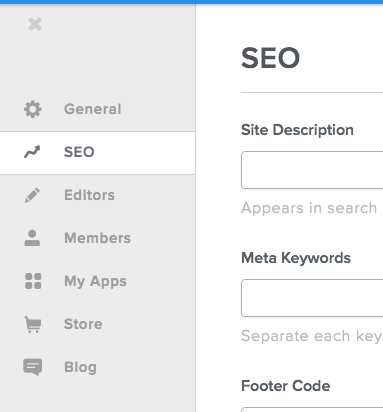The height and width of the screenshot is (412, 383).
Task: Switch to My Apps in sidebar
Action: [95, 281]
